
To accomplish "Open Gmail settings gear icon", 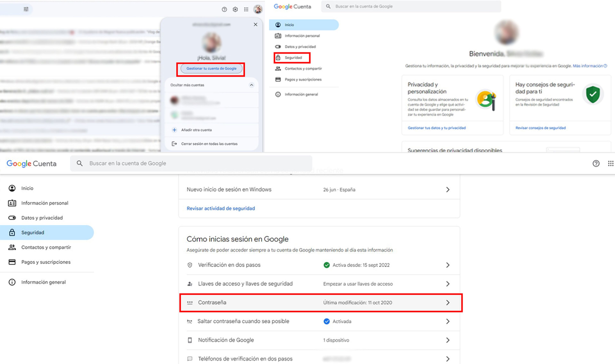I will coord(235,9).
